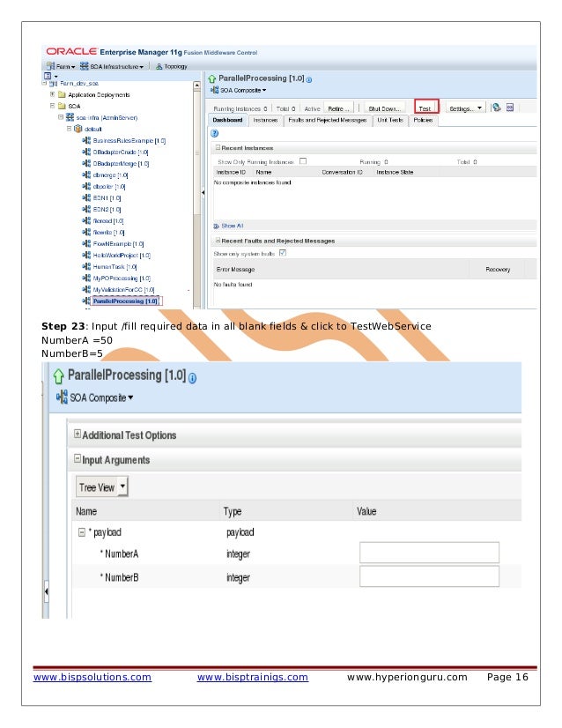Image resolution: width=562 pixels, height=728 pixels.
Task: Collapse the soa-infra (AdminServer) node
Action: pyautogui.click(x=61, y=117)
